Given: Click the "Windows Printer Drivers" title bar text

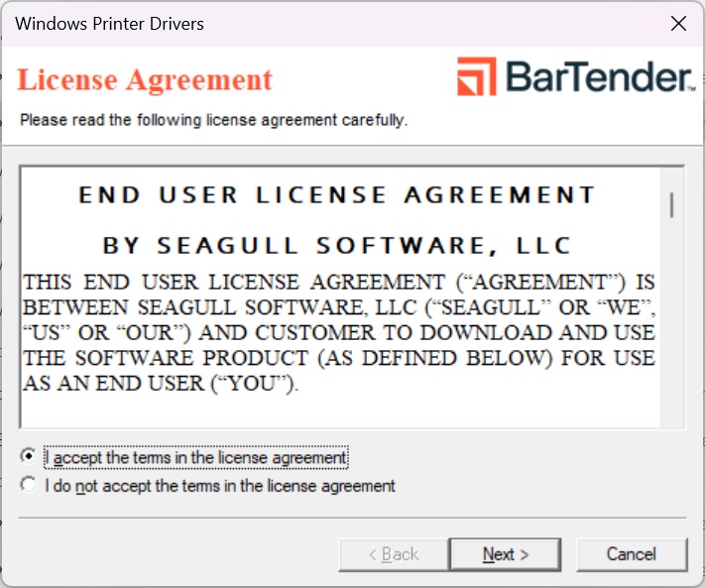Looking at the screenshot, I should [110, 24].
